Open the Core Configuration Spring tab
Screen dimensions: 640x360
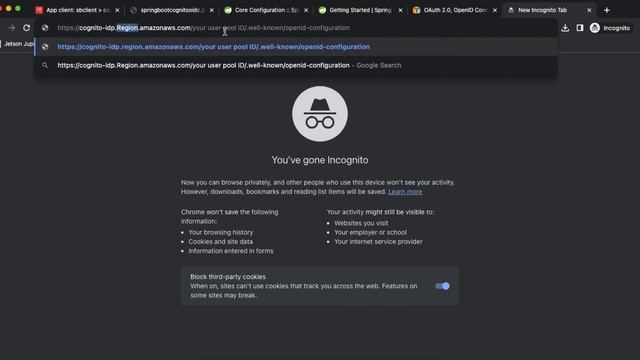tap(266, 10)
